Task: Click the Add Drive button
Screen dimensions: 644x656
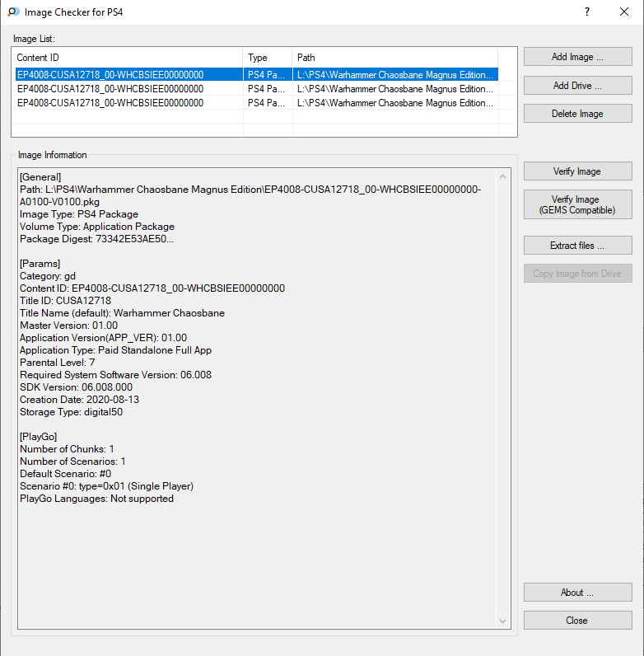Action: point(577,86)
